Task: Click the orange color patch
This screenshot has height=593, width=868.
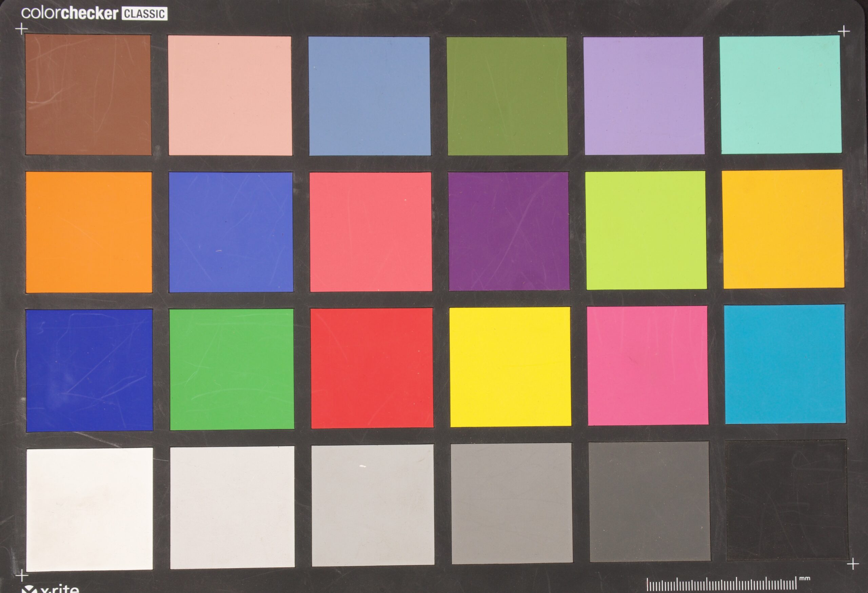Action: click(x=89, y=232)
